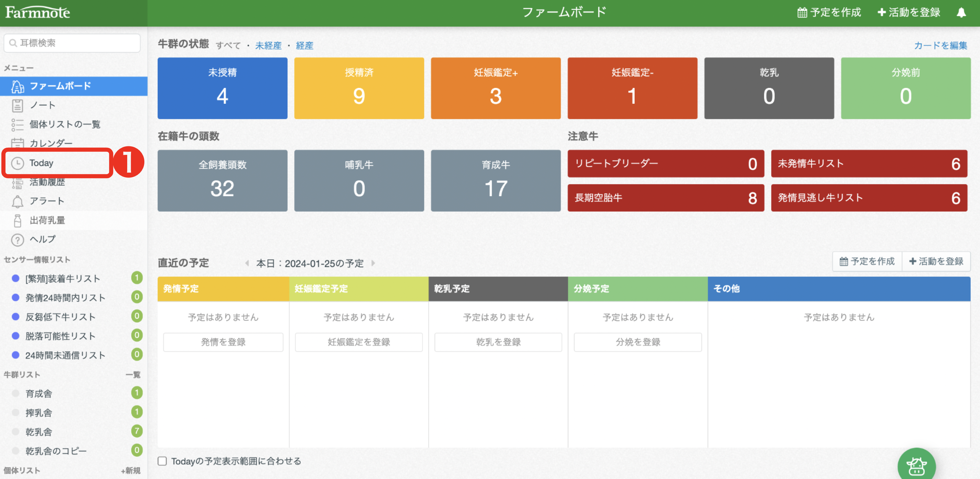Open 出荷乳量 menu item
This screenshot has height=479, width=980.
(x=74, y=220)
